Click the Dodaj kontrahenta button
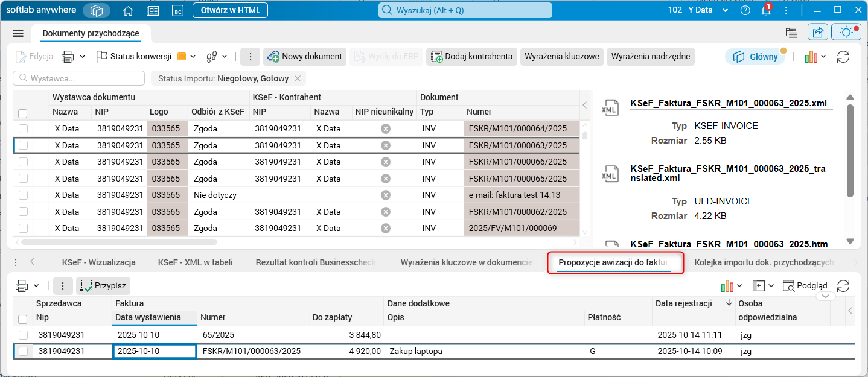 [471, 57]
